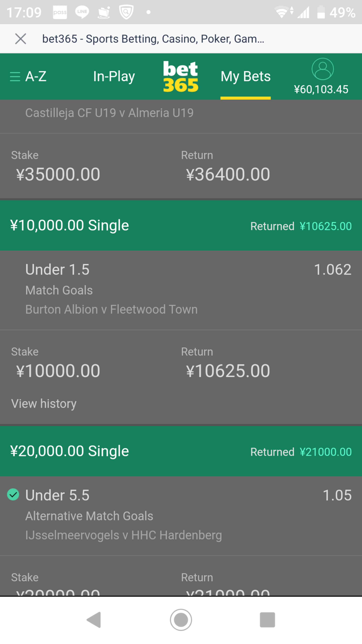362x644 pixels.
Task: Close the bet365 browser tab
Action: click(20, 39)
